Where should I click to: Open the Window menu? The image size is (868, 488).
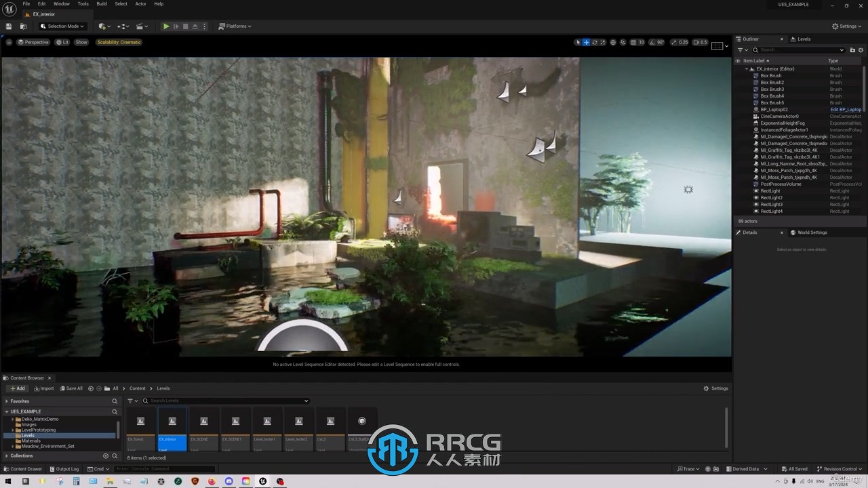click(x=62, y=3)
